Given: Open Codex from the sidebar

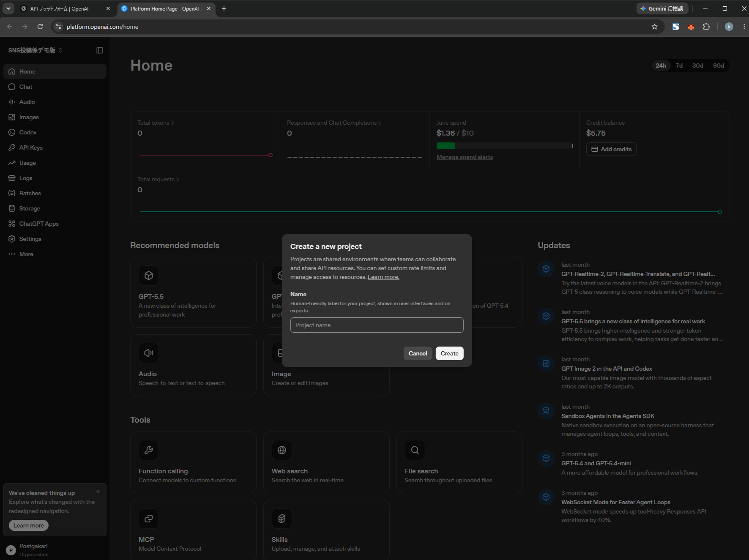Looking at the screenshot, I should [55, 132].
